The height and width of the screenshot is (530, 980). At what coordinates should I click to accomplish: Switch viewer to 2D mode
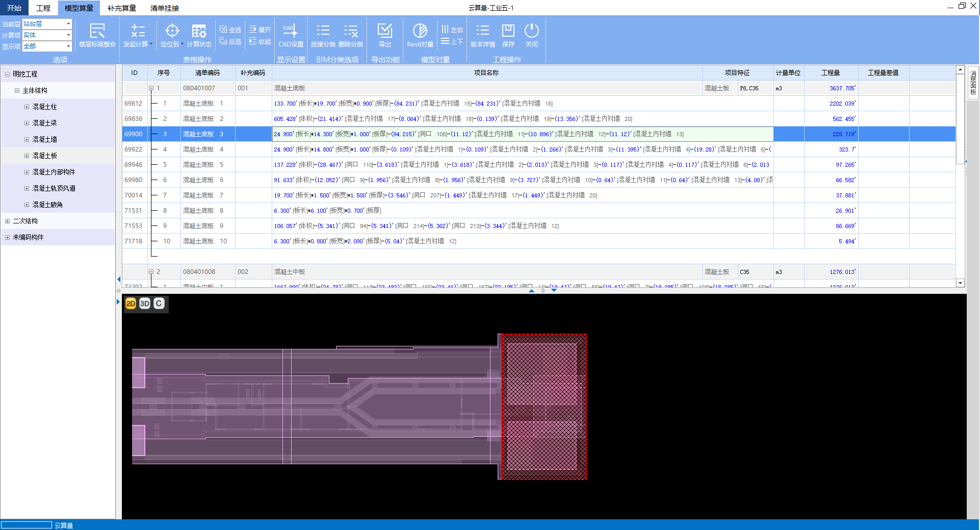pyautogui.click(x=131, y=304)
